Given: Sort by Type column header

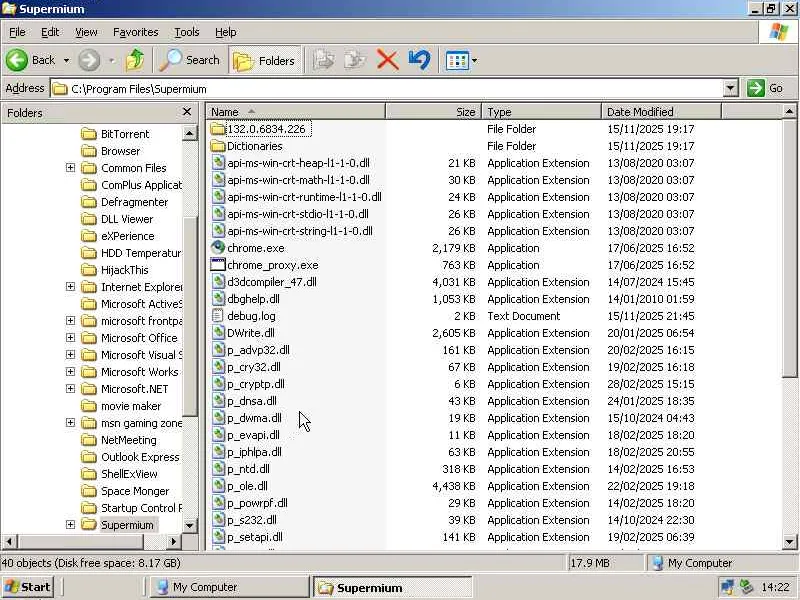Looking at the screenshot, I should (541, 112).
